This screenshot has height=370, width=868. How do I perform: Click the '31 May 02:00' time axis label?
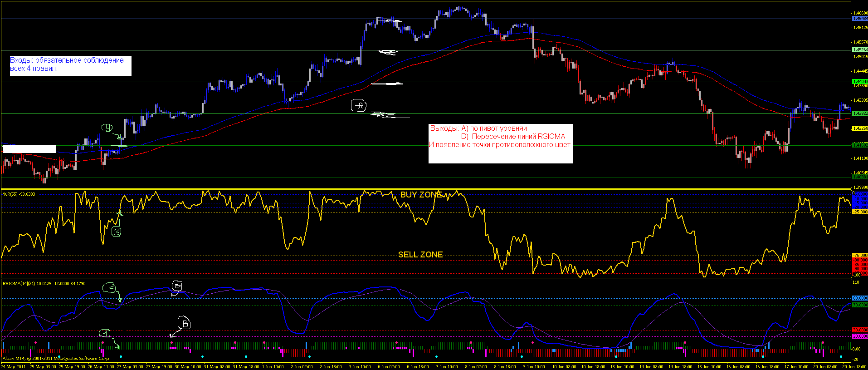(217, 366)
